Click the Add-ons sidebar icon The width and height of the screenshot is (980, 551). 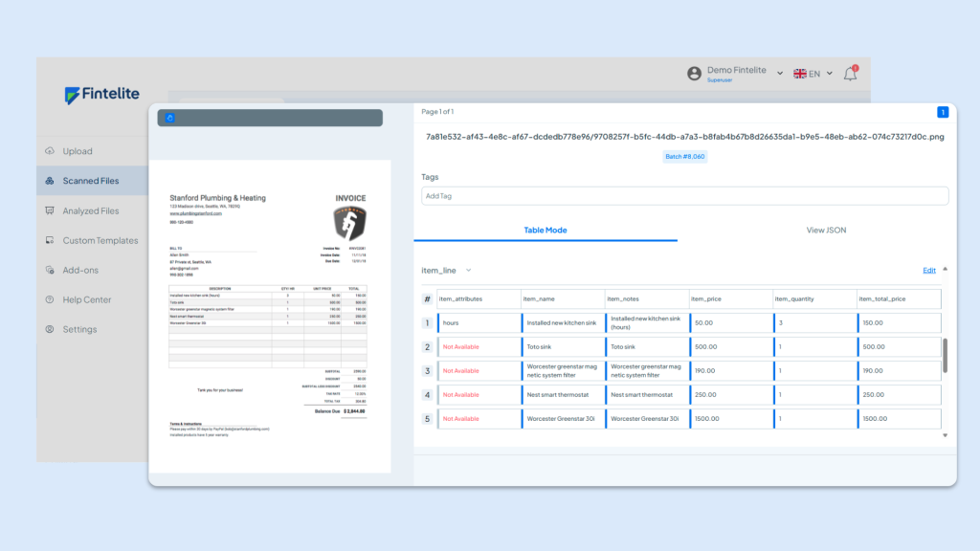[50, 270]
